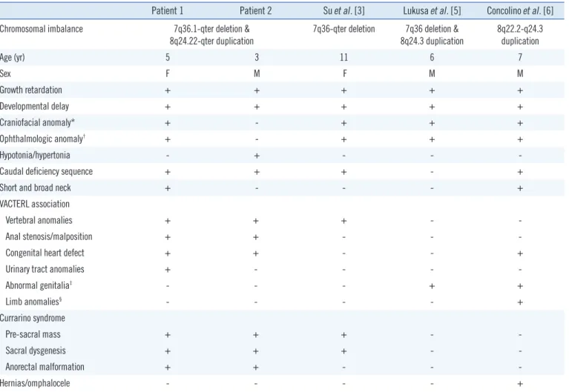This screenshot has height=392, width=569.
Task: Select the 'Short and broad neck' row label
Action: pos(35,187)
